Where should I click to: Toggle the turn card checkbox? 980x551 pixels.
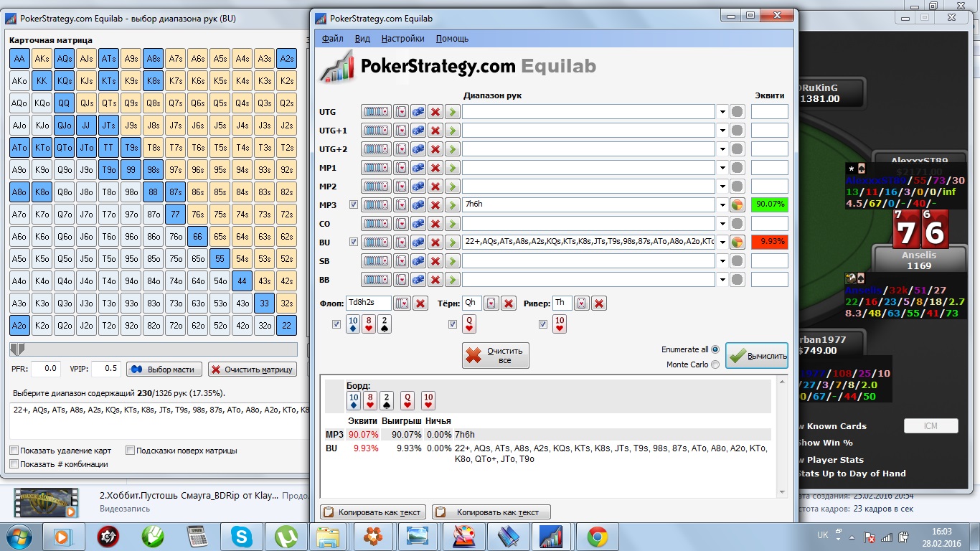(452, 324)
